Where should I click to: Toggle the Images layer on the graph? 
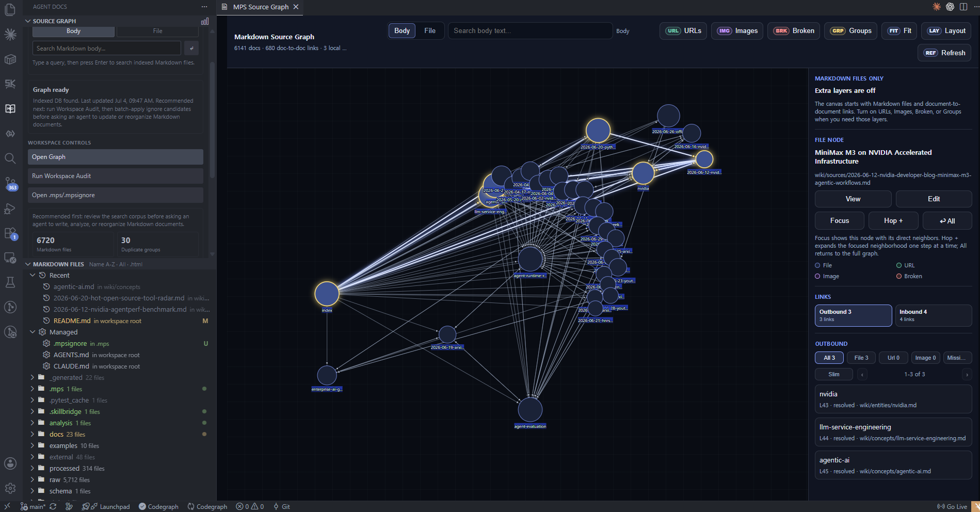click(737, 31)
